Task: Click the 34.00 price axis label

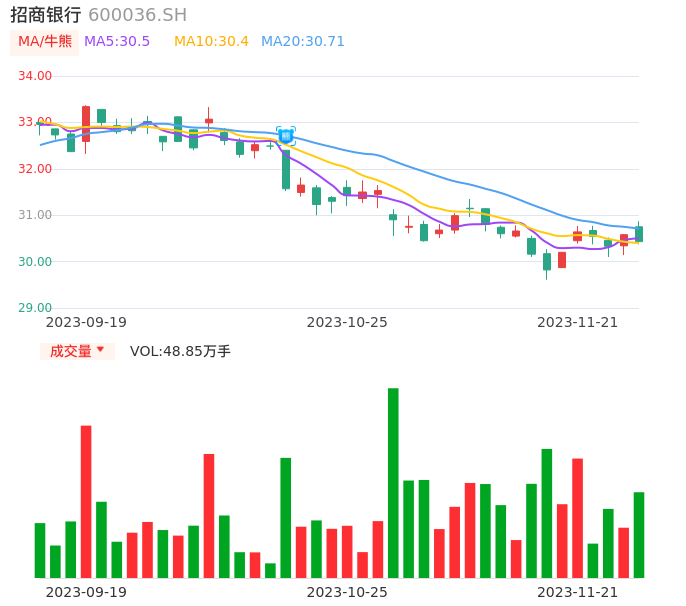Action: tap(35, 76)
